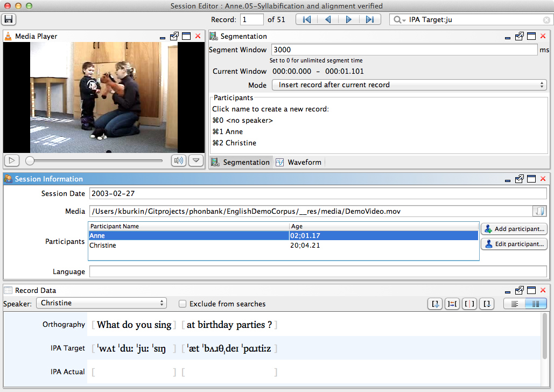Open the Mode dropdown in Segmentation
This screenshot has height=392, width=554.
click(x=409, y=85)
